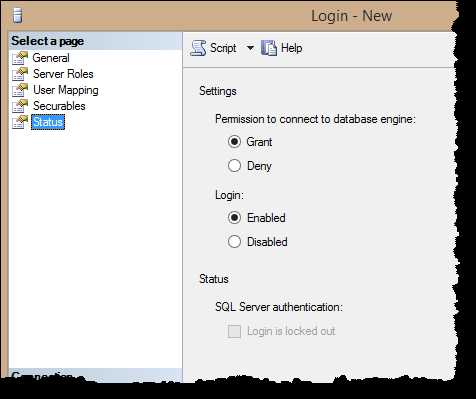Switch to the Server Roles page
The image size is (476, 399).
63,74
